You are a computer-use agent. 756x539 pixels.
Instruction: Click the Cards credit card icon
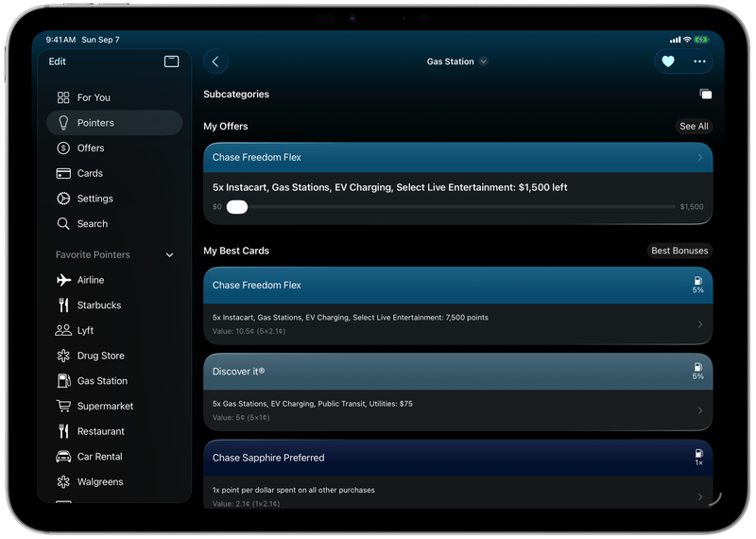63,173
